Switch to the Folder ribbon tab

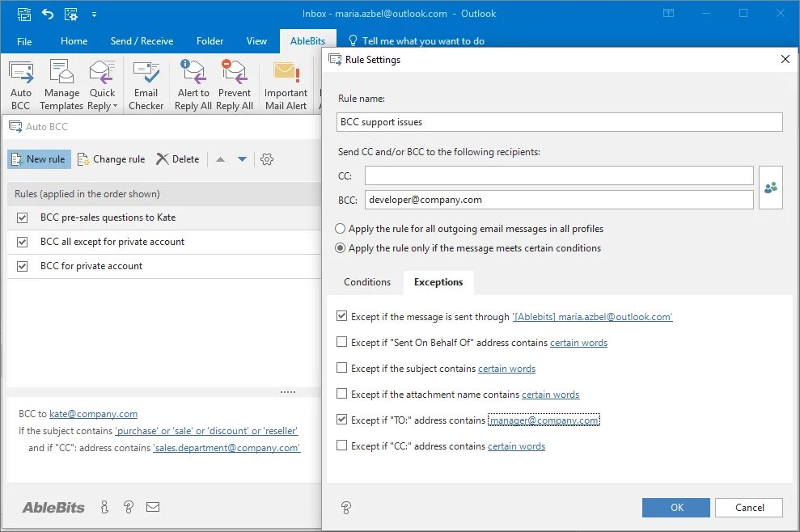210,41
